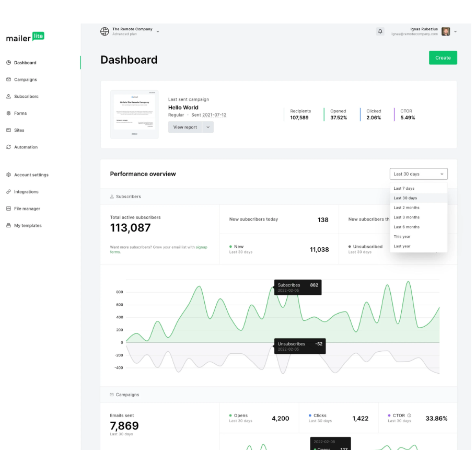Viewport: 476px width, 450px height.
Task: Click the Dashboard sidebar icon
Action: (8, 63)
